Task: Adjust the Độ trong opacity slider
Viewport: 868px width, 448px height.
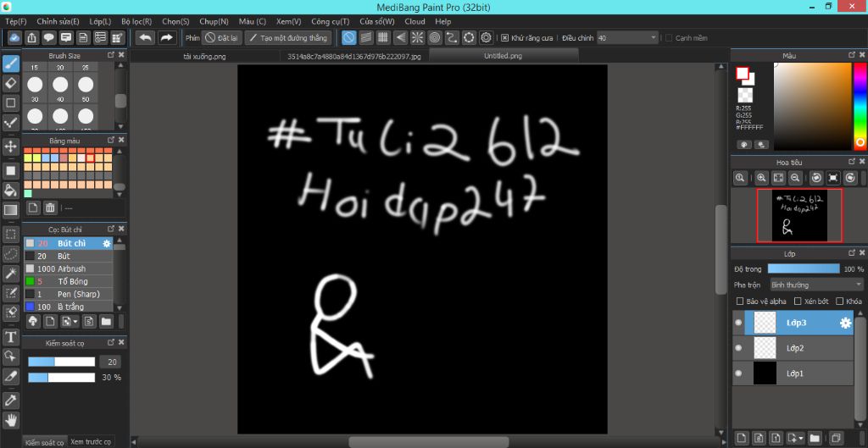Action: click(804, 268)
